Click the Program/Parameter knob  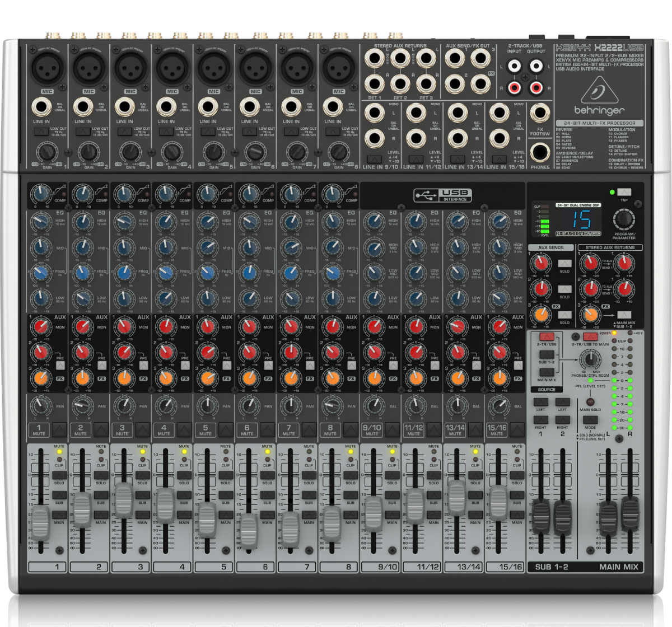(x=624, y=219)
